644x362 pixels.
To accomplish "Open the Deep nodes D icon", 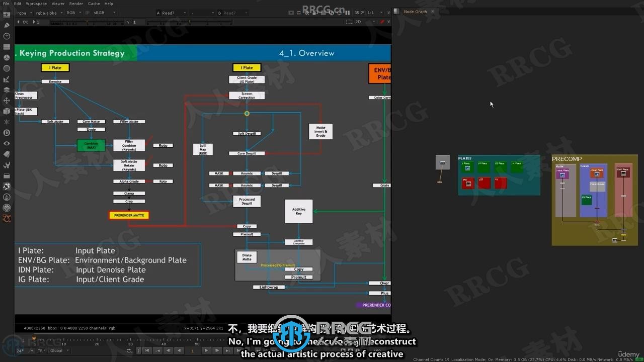I will click(x=7, y=133).
